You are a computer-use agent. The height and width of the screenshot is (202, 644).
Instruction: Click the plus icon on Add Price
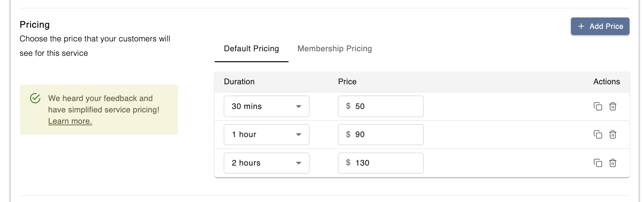click(581, 26)
